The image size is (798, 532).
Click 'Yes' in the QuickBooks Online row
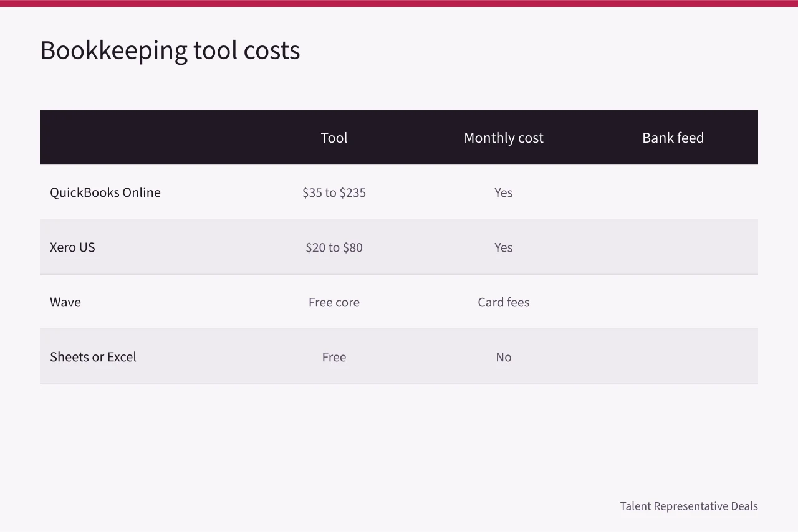click(504, 192)
